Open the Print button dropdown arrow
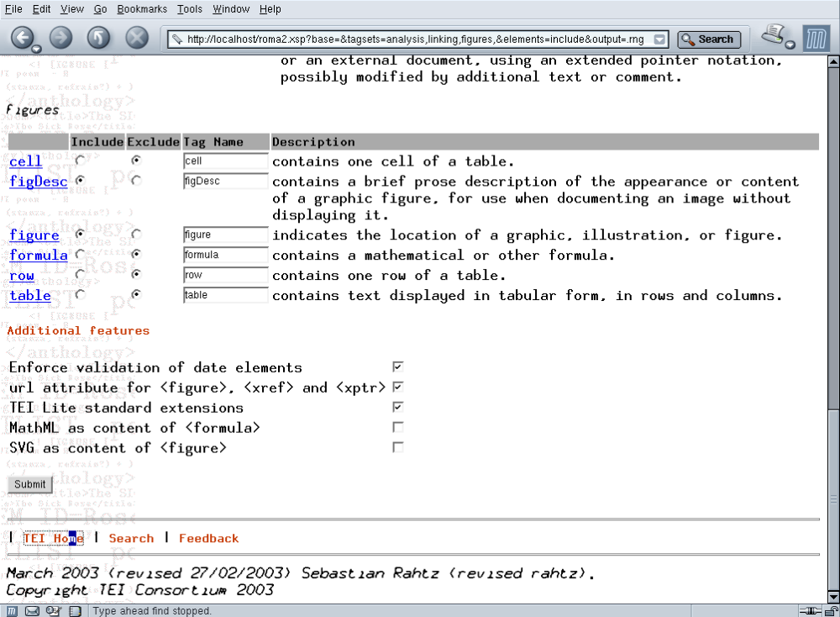 (790, 45)
